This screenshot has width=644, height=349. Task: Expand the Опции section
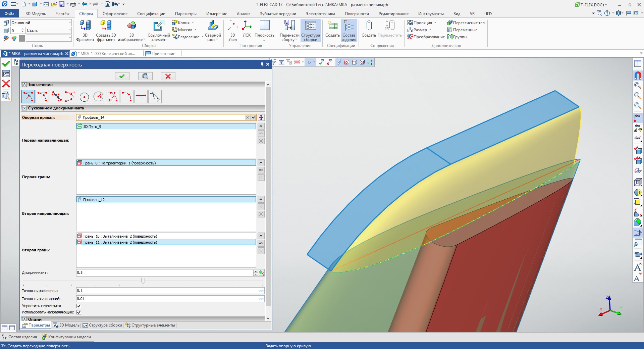point(24,319)
